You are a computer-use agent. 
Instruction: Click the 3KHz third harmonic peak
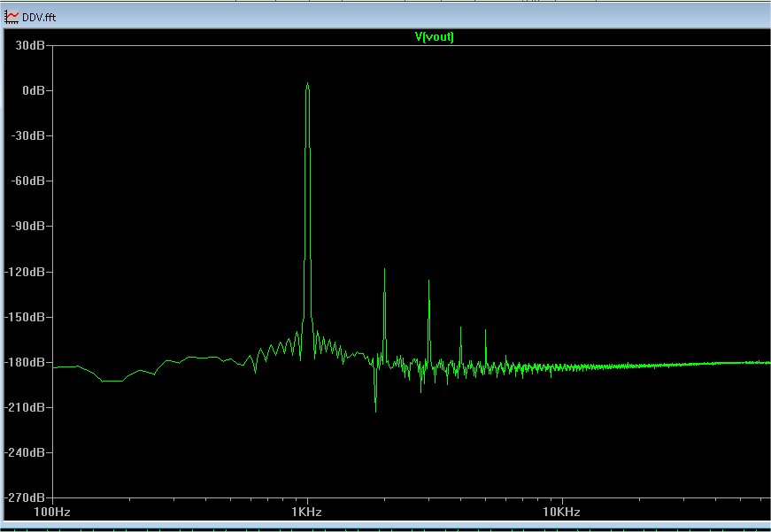pyautogui.click(x=428, y=281)
